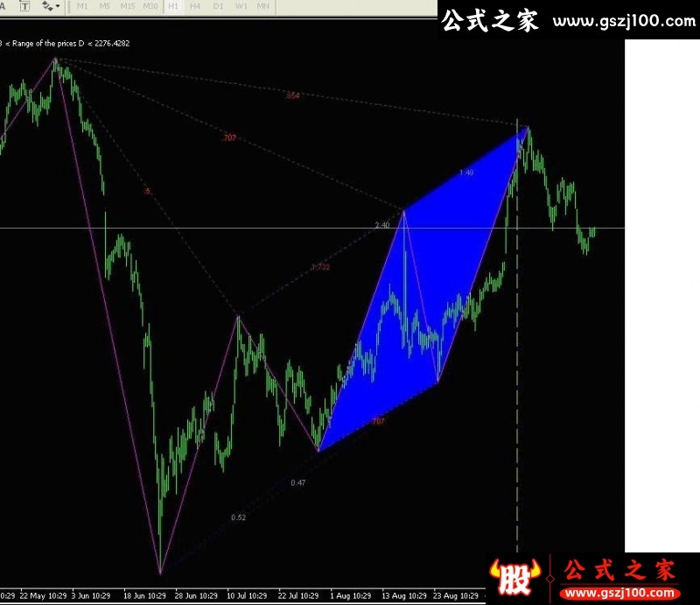Click the '18 Jun 10:29' date label

[x=144, y=595]
